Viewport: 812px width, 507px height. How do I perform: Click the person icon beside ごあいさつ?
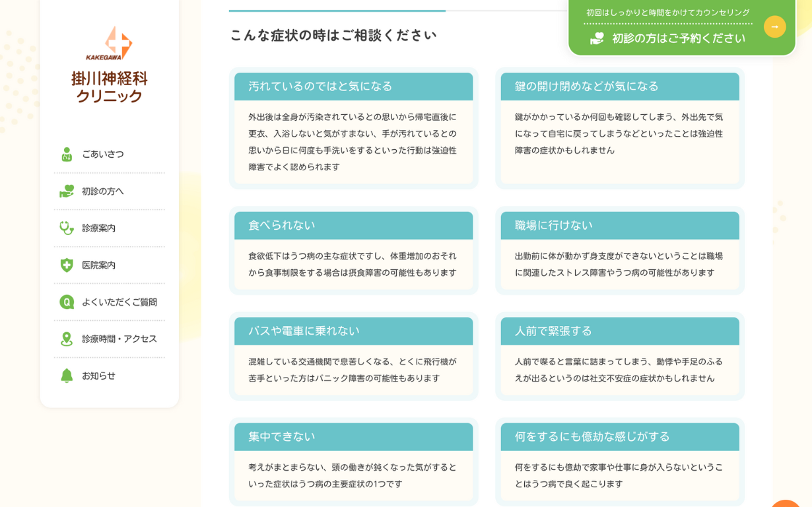point(67,154)
